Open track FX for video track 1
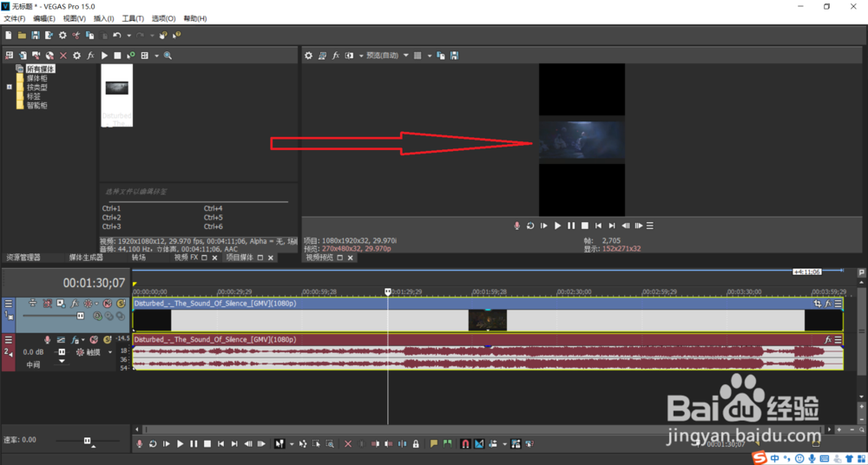Viewport: 868px width, 465px height. [x=75, y=304]
